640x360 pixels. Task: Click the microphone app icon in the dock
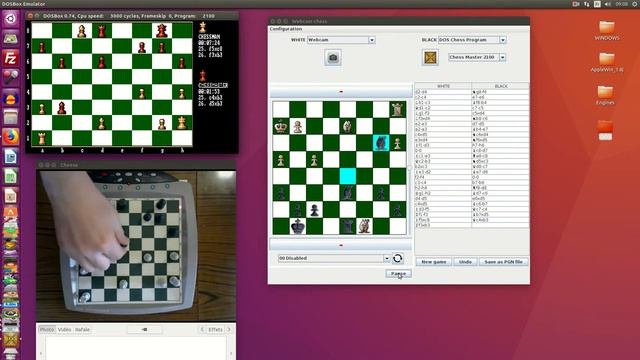point(10,78)
